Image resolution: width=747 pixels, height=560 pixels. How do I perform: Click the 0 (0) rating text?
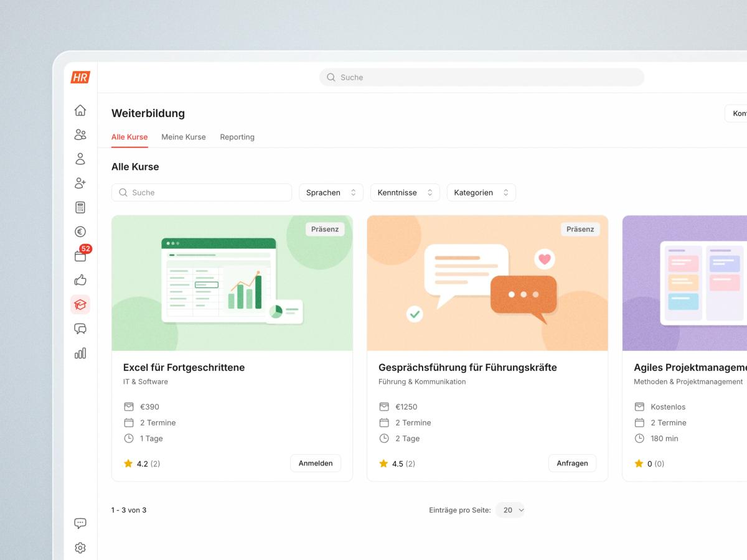tap(655, 464)
